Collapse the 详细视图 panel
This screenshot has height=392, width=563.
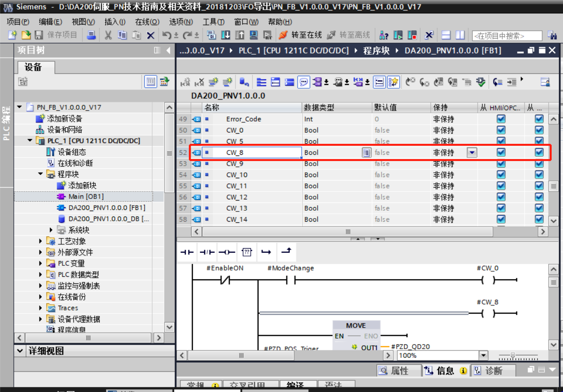pos(20,351)
